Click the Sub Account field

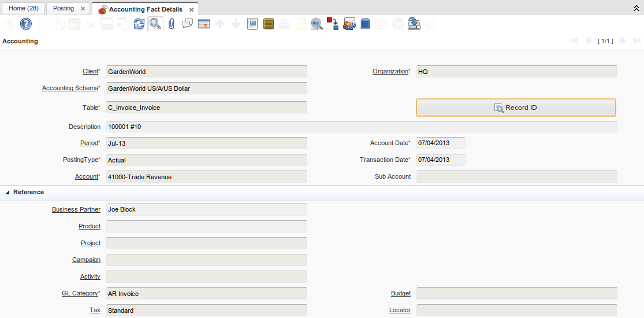point(516,176)
